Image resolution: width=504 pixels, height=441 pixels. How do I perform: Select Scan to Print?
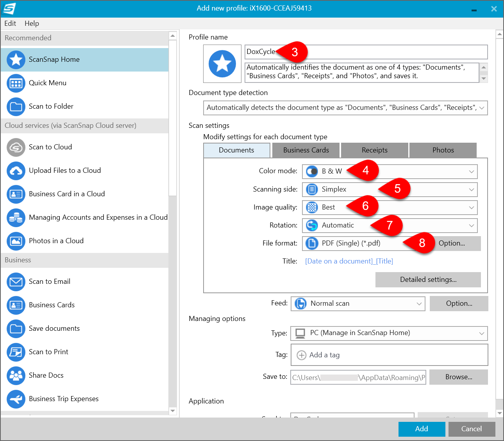48,352
